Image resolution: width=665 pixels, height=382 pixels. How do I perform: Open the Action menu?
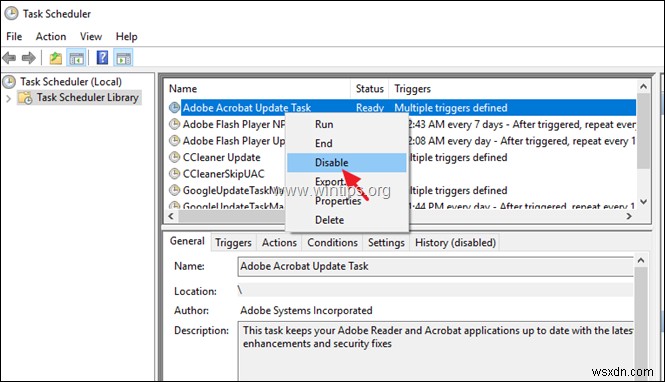click(x=51, y=36)
